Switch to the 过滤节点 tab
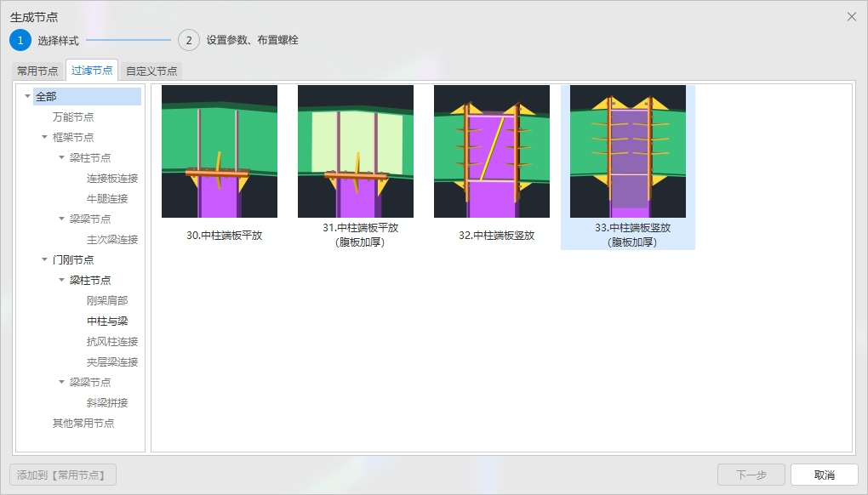The height and width of the screenshot is (495, 868). click(x=92, y=71)
